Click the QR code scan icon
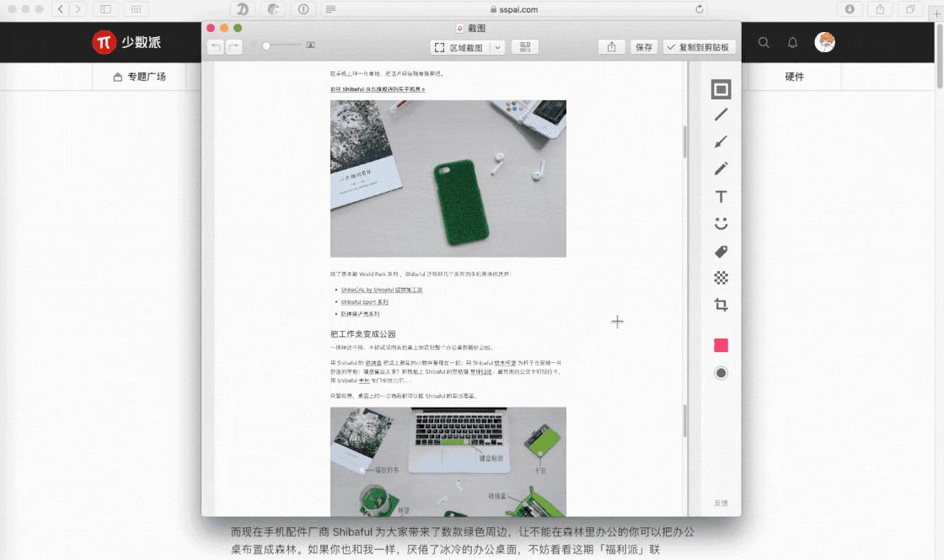This screenshot has height=560, width=944. 525,47
